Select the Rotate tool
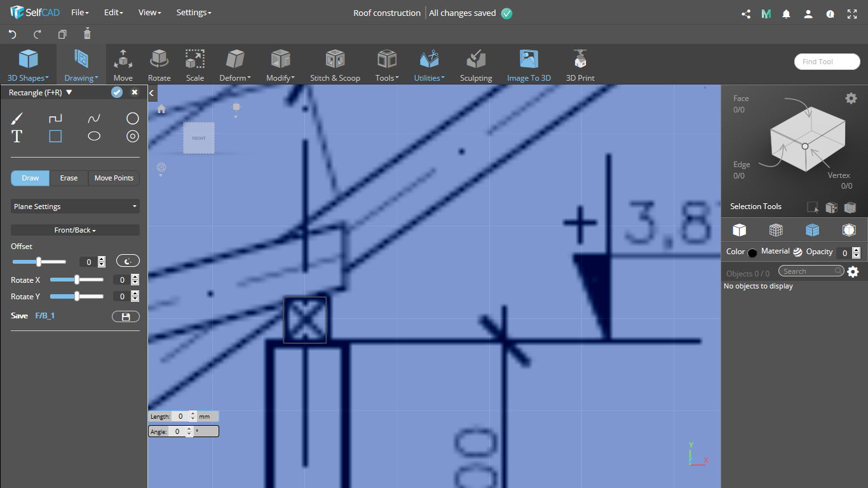Viewport: 868px width, 488px height. (x=159, y=65)
